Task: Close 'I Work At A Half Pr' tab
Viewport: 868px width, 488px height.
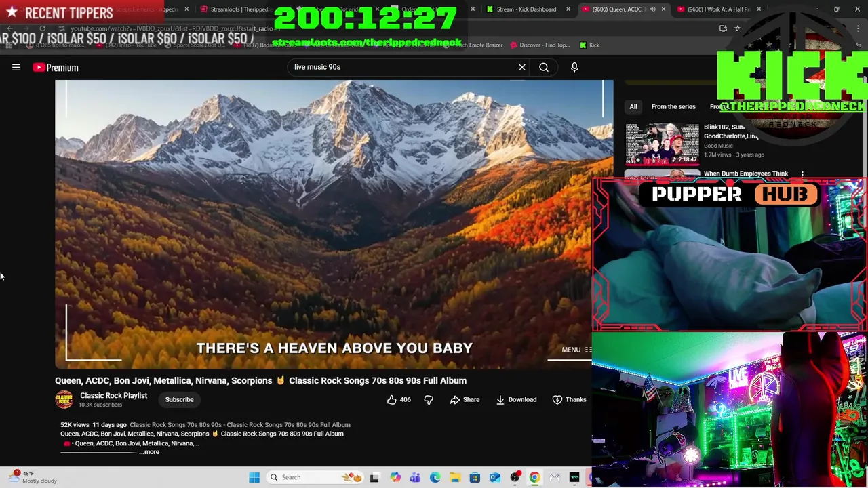Action: click(x=759, y=9)
